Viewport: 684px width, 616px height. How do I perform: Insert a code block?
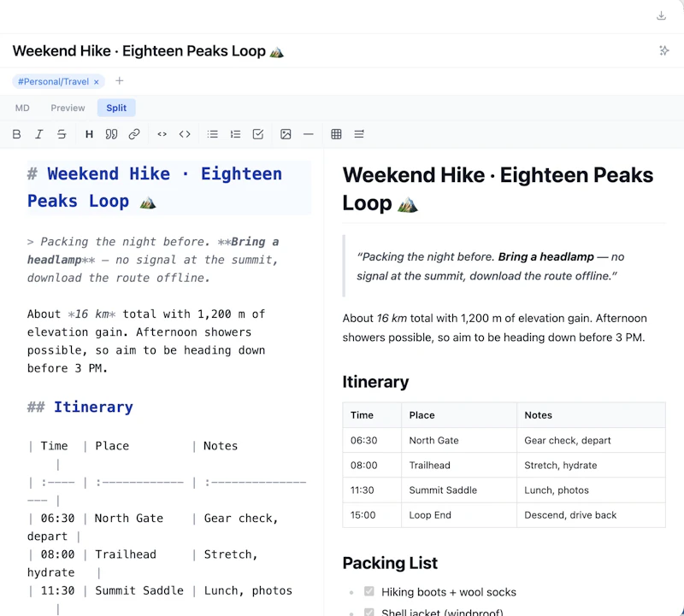[185, 134]
